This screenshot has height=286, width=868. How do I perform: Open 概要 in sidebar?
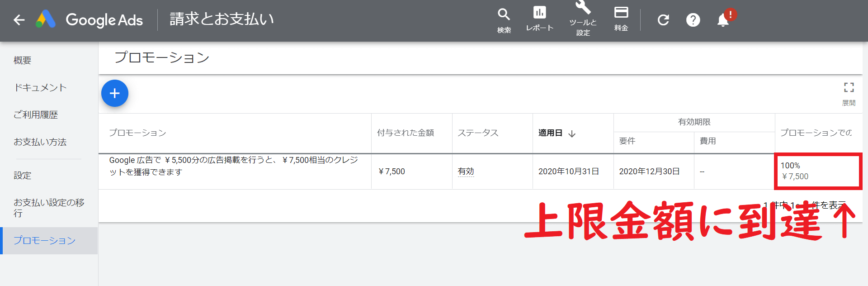[x=23, y=60]
